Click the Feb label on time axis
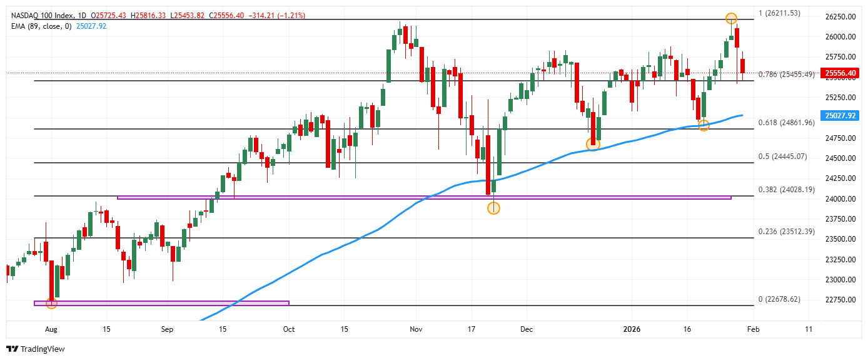Screen dimensions: 868x360 [x=754, y=328]
